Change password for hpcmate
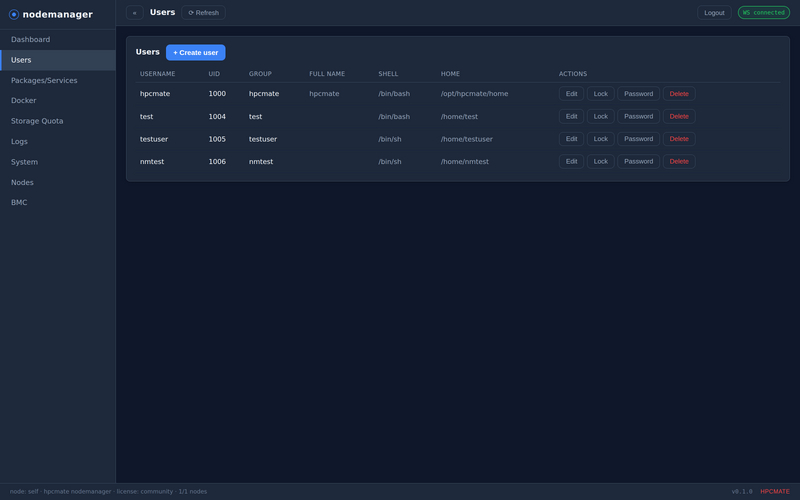Screen dimensions: 800x500 [x=638, y=94]
